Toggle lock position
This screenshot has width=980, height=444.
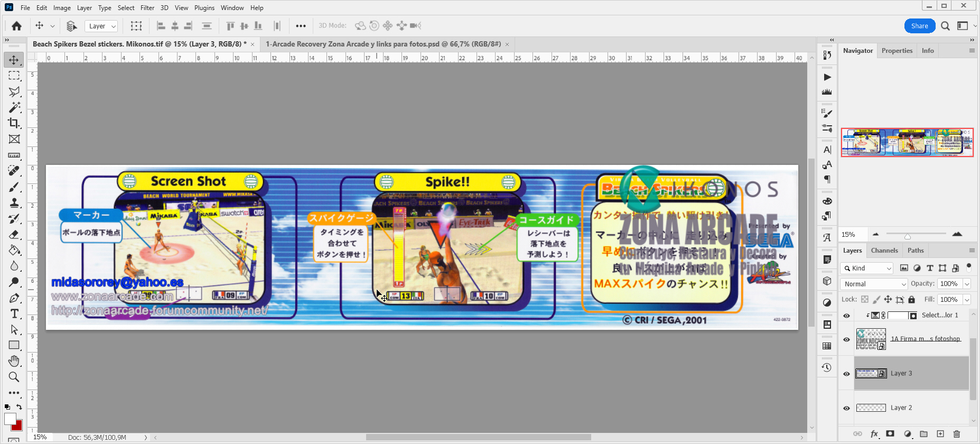tap(888, 299)
